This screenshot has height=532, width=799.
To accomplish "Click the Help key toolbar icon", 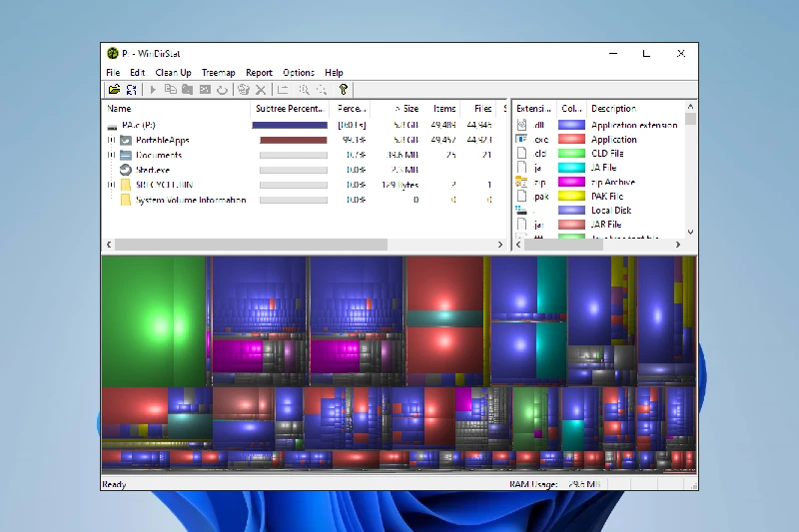I will click(x=343, y=90).
